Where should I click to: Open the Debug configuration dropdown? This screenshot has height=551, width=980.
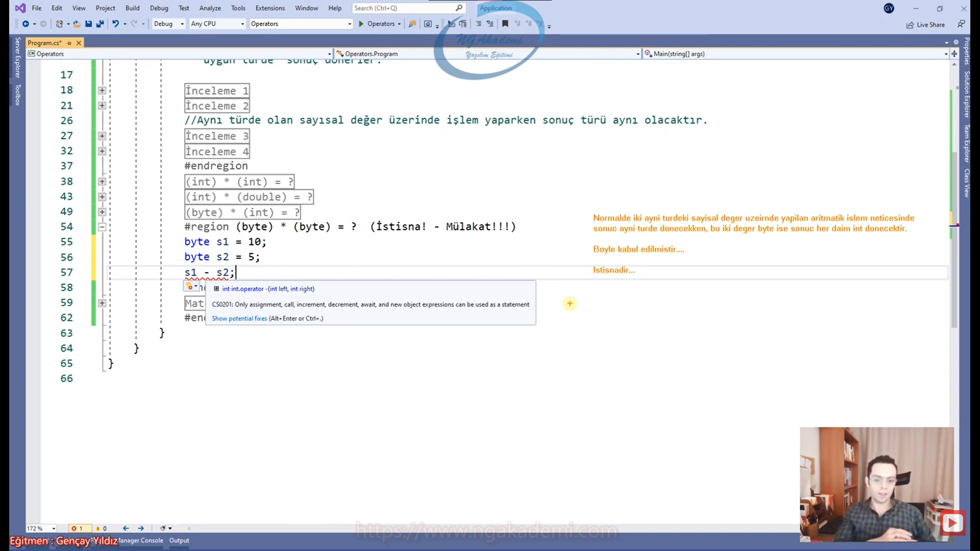point(168,24)
